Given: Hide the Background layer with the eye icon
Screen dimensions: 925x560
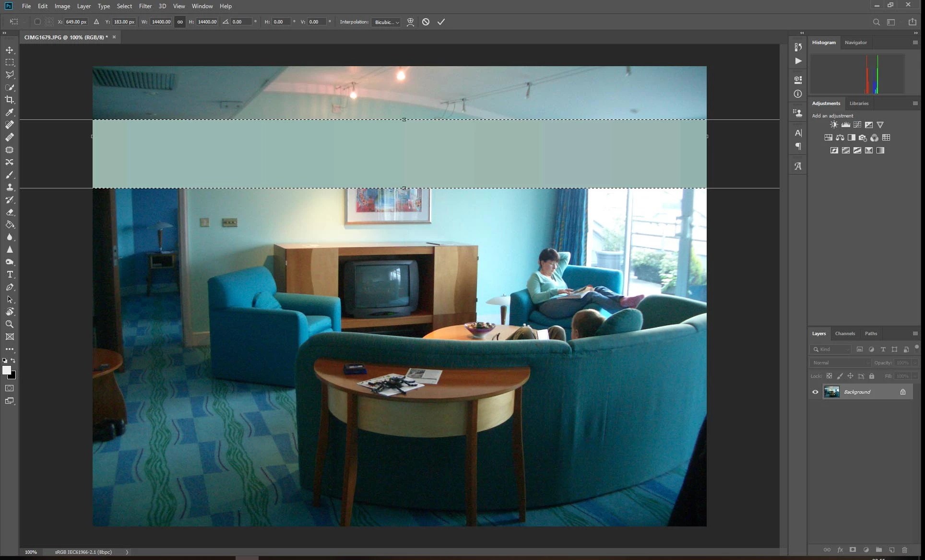Looking at the screenshot, I should pos(815,392).
